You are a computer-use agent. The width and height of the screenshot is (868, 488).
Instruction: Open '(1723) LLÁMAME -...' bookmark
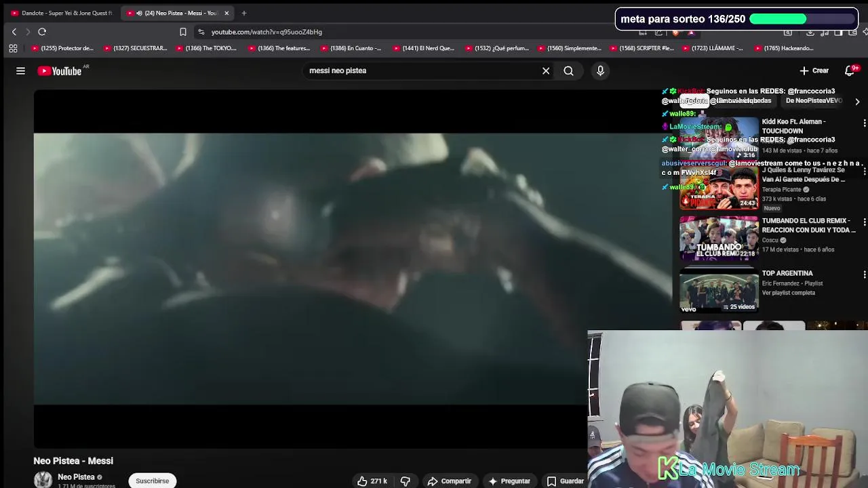tap(713, 48)
